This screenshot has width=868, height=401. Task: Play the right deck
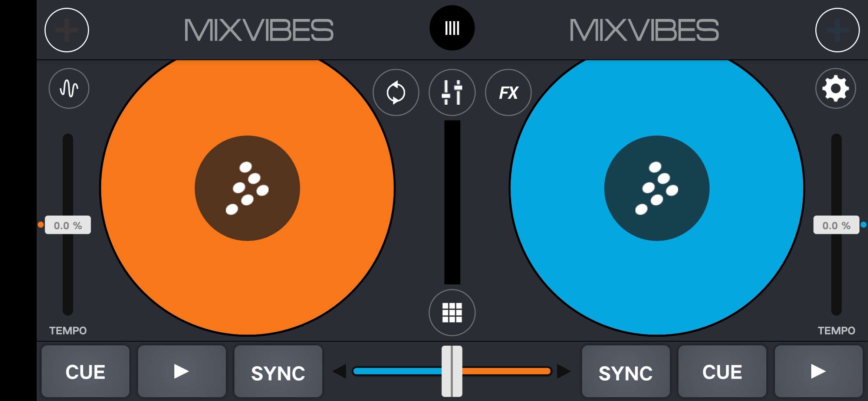coord(819,371)
